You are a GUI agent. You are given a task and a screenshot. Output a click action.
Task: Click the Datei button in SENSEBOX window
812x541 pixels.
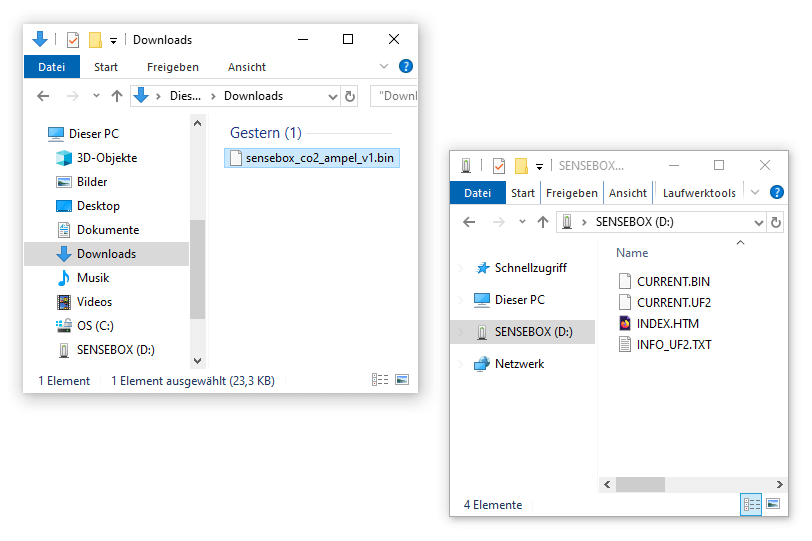pyautogui.click(x=478, y=193)
